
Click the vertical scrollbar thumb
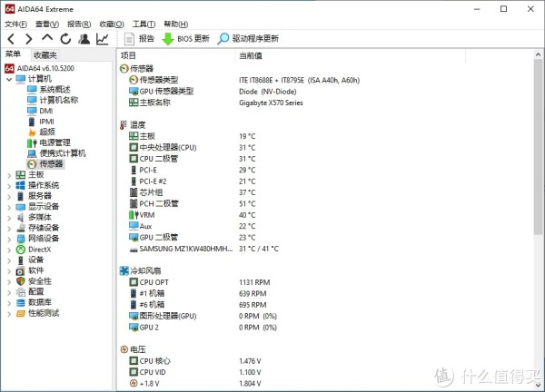[x=538, y=147]
